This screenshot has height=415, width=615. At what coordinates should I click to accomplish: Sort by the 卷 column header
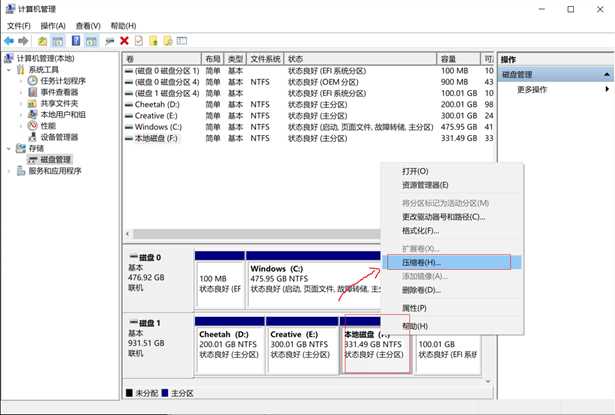pos(162,59)
